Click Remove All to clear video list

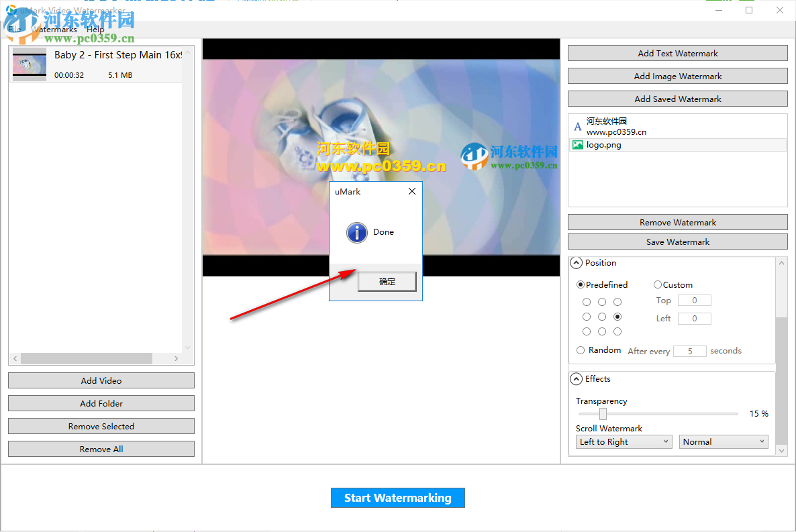(101, 448)
